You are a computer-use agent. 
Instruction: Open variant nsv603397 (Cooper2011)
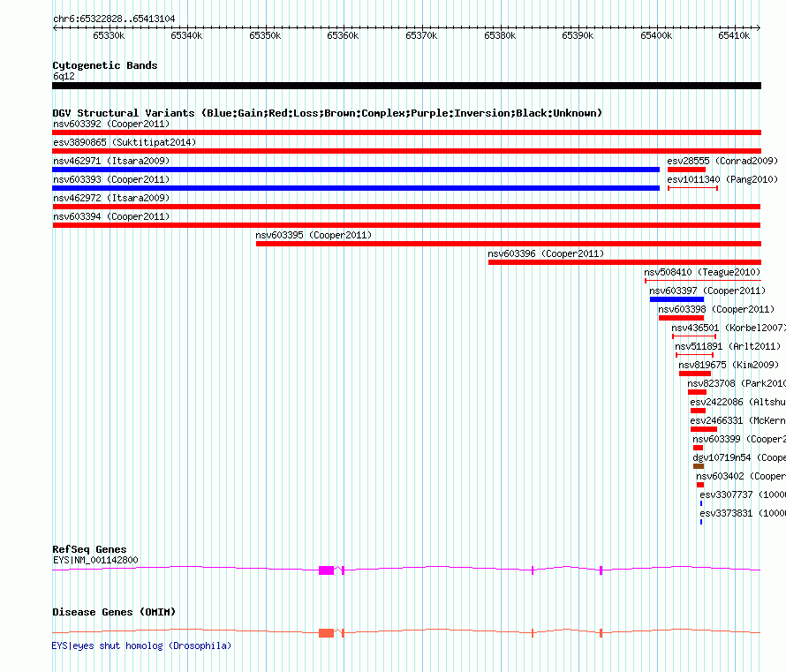707,291
